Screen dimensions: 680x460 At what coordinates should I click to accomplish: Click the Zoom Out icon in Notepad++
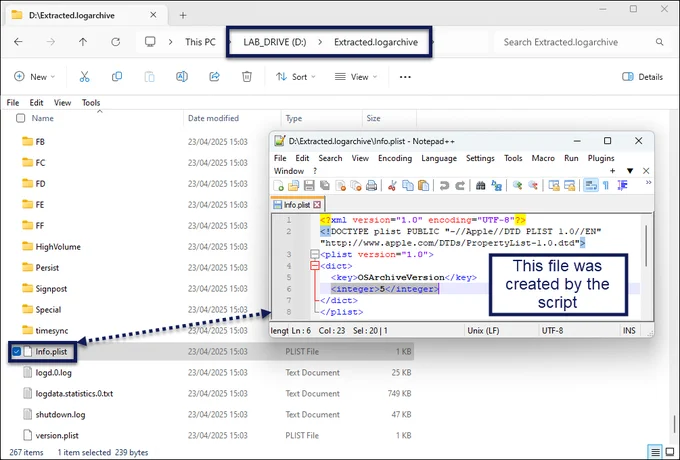[533, 186]
